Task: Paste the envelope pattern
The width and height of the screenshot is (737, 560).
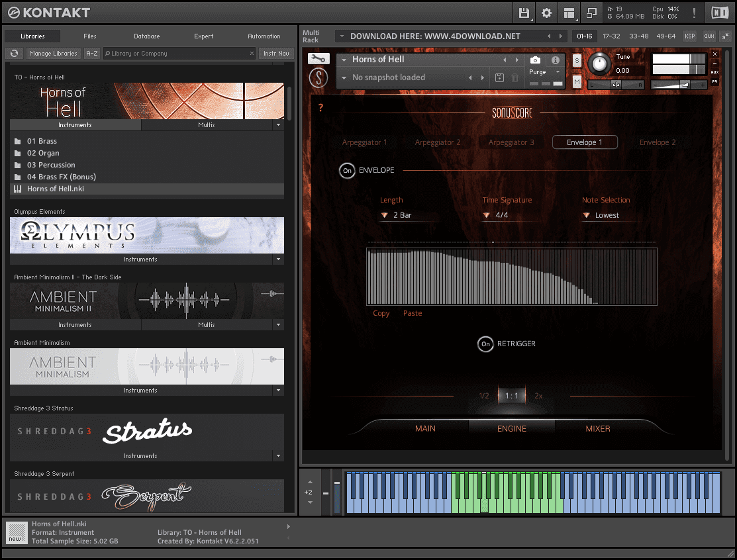Action: point(413,313)
